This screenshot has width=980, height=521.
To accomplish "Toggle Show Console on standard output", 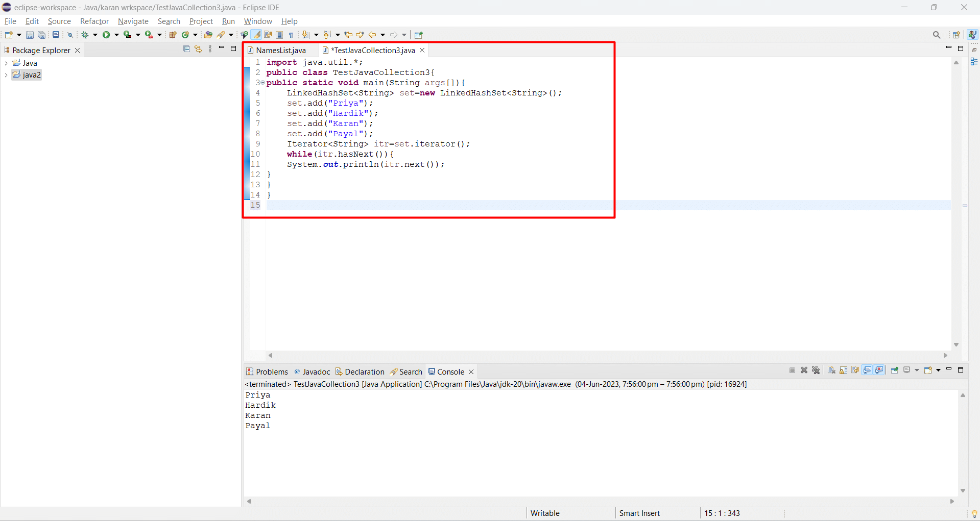I will 867,370.
